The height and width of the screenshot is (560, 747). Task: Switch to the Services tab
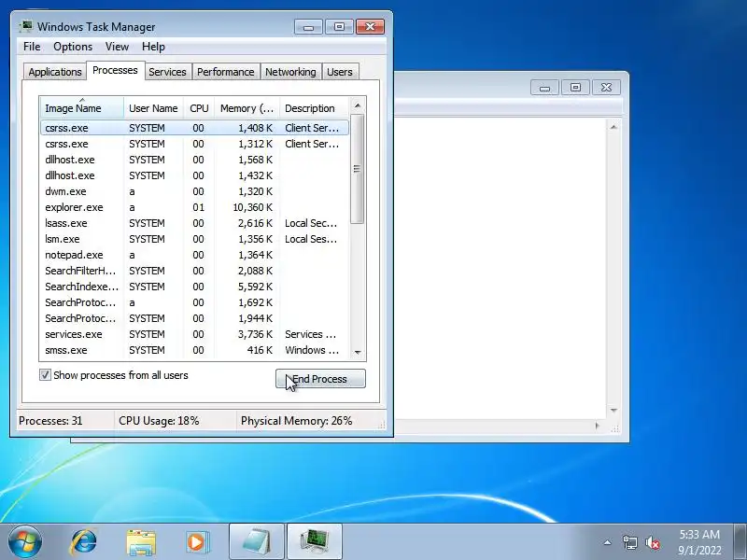coord(167,72)
